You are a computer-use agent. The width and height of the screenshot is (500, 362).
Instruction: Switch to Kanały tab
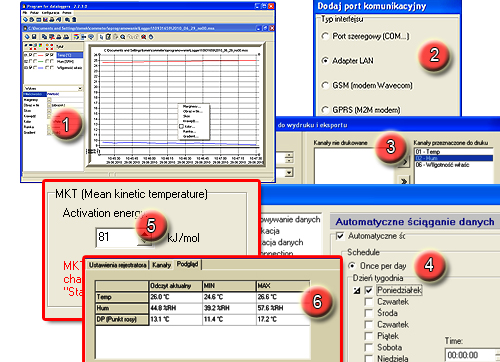(x=162, y=265)
